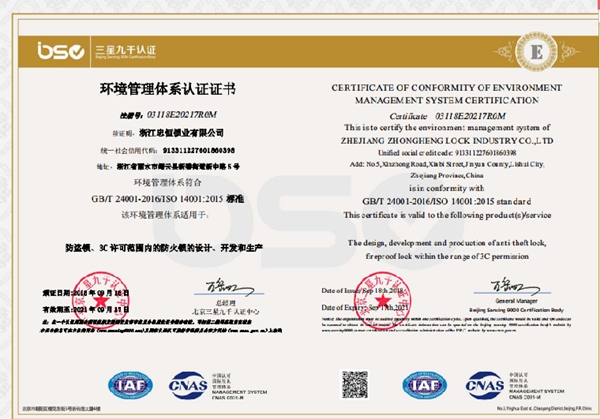Click the Chinese certificate title heading
This screenshot has height=419, width=600.
coord(168,89)
